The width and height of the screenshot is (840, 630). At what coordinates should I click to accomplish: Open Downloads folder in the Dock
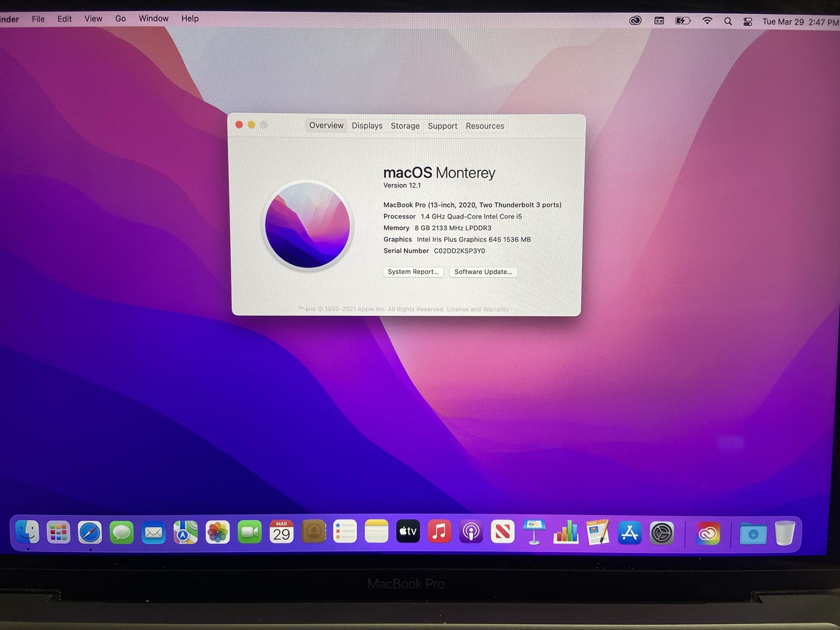click(753, 533)
